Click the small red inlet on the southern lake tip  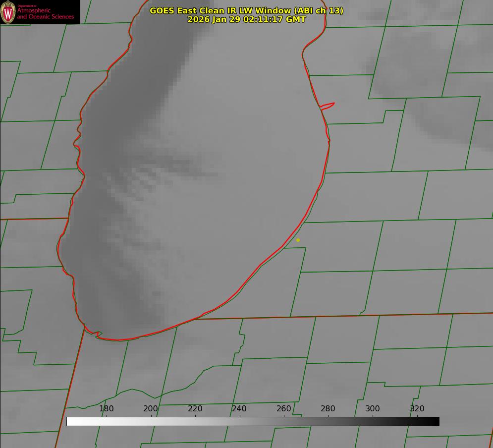[x=97, y=335]
